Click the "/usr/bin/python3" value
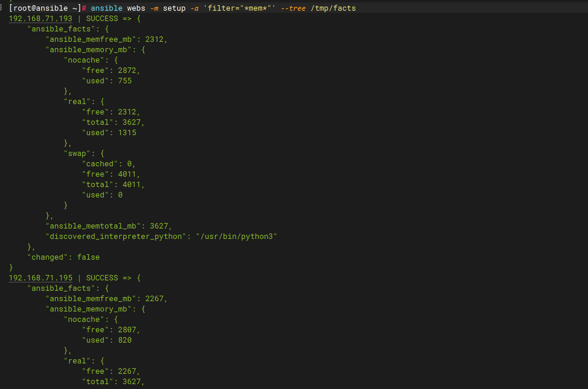 coord(236,237)
